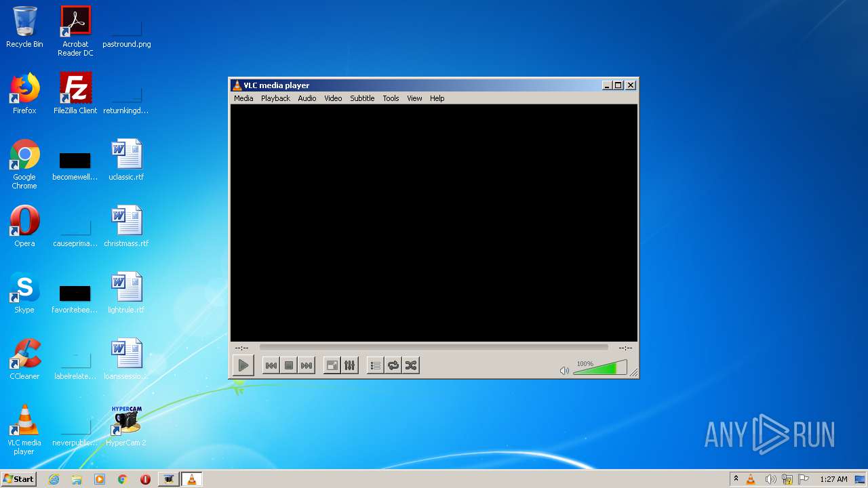Open the Audio menu
The image size is (868, 488).
pyautogui.click(x=307, y=98)
